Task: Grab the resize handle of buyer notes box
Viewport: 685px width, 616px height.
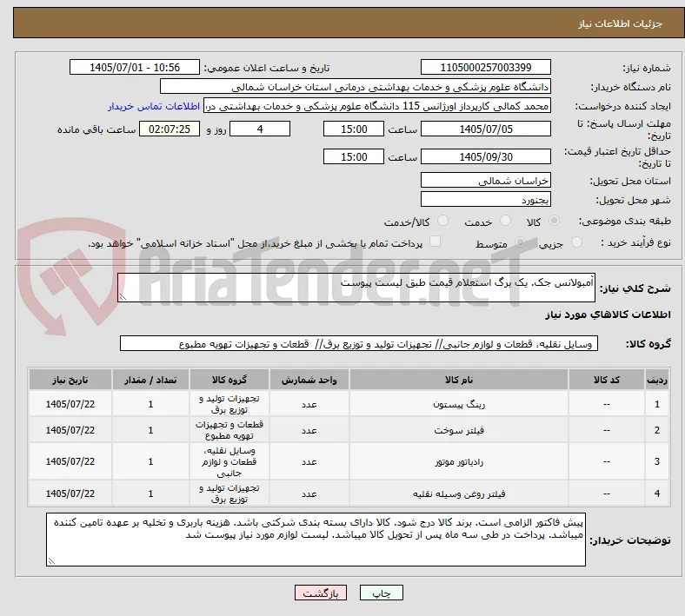Action: point(51,561)
